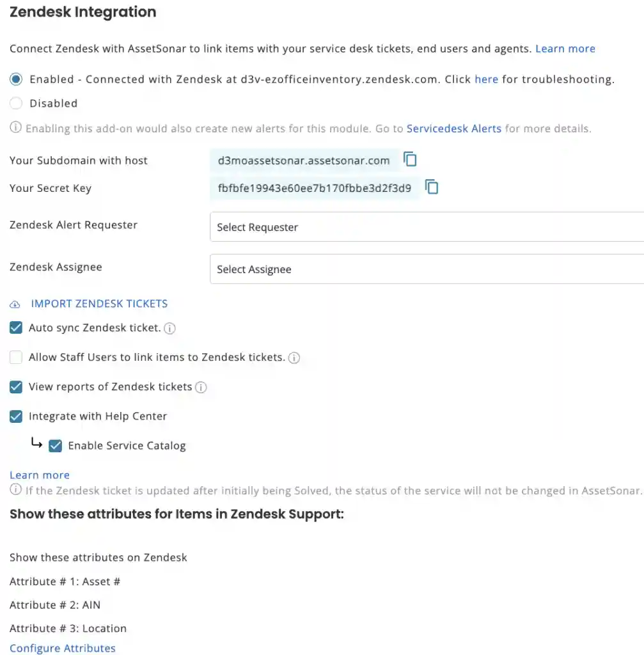Open the Select Requester dropdown

[x=427, y=227]
